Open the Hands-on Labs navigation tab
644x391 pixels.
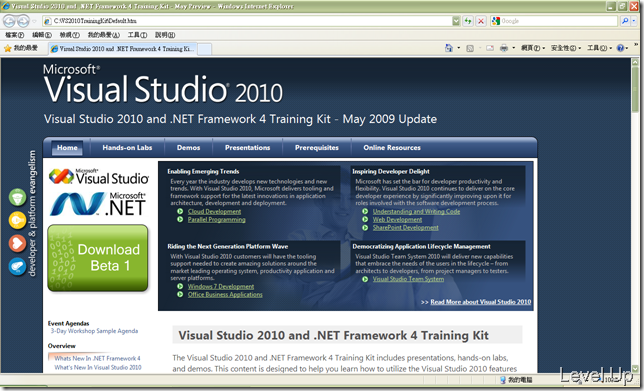(x=127, y=148)
